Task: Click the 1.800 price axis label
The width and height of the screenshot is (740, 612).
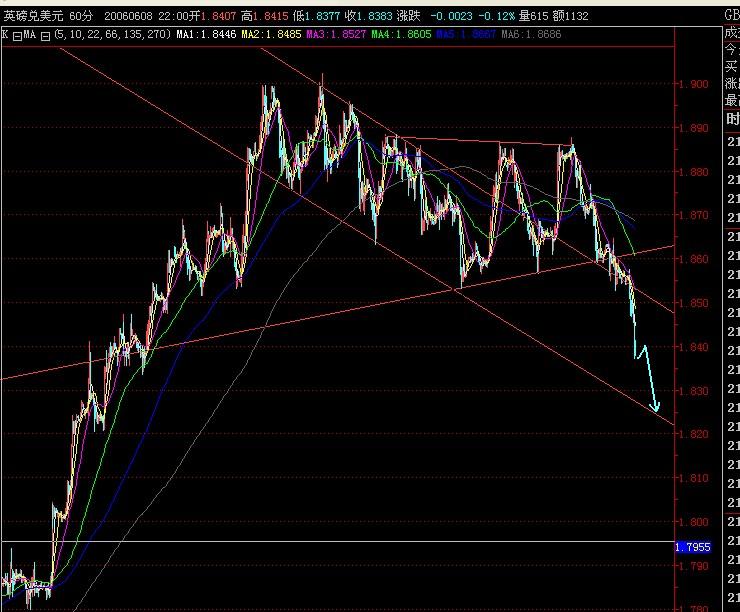Action: click(x=694, y=522)
